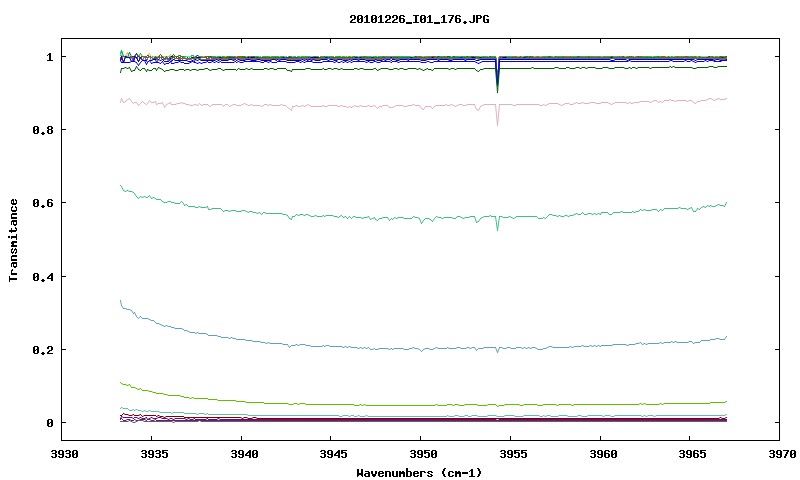Click the x-axis tick label 3965
800x480 pixels.
pos(693,454)
